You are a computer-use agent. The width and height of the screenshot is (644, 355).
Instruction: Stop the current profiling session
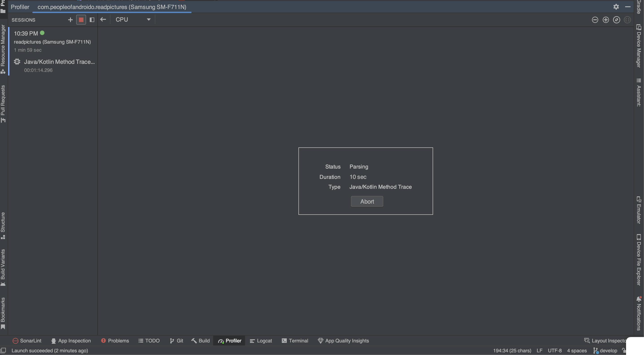click(x=81, y=20)
